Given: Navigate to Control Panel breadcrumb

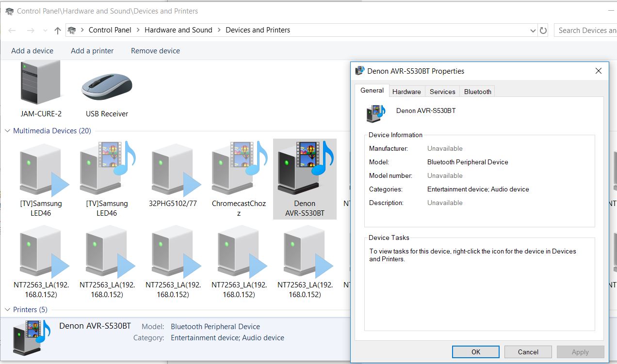Looking at the screenshot, I should [x=110, y=30].
